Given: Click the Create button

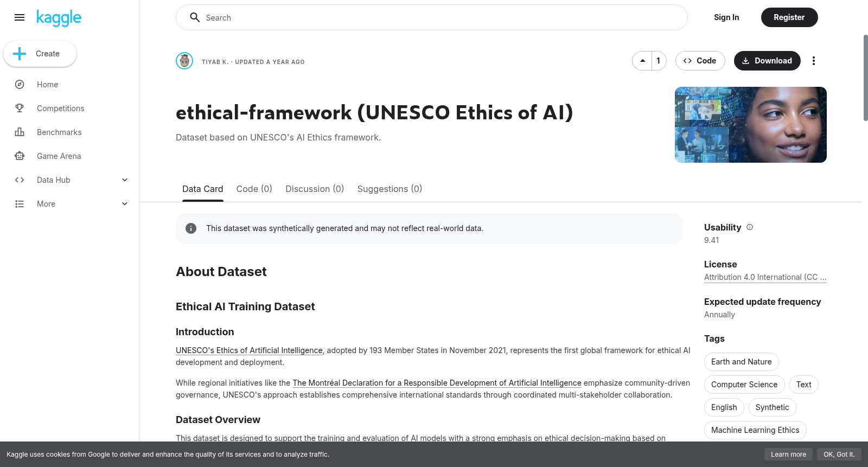Looking at the screenshot, I should 40,54.
